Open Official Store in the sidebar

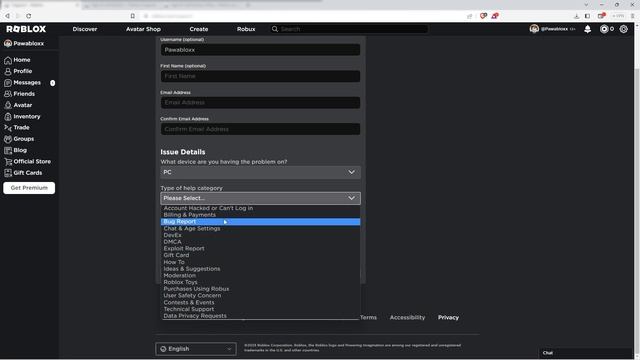[32, 162]
